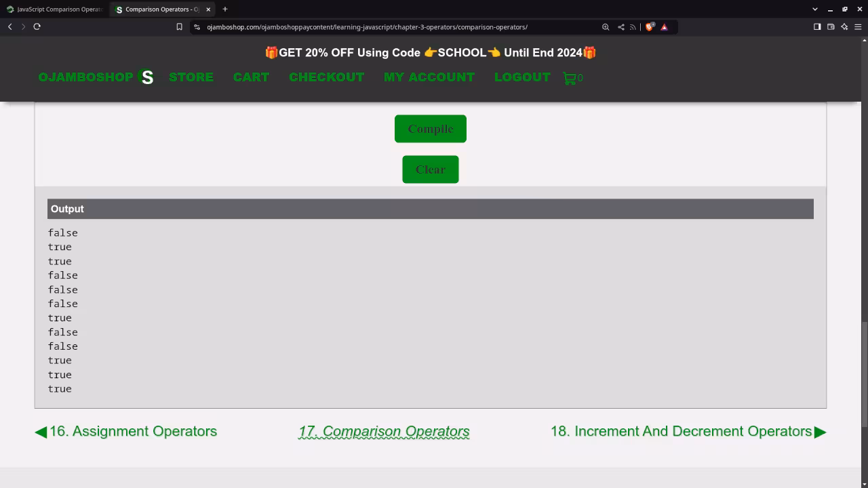Click the zoom magnifier icon in address bar

tap(606, 27)
